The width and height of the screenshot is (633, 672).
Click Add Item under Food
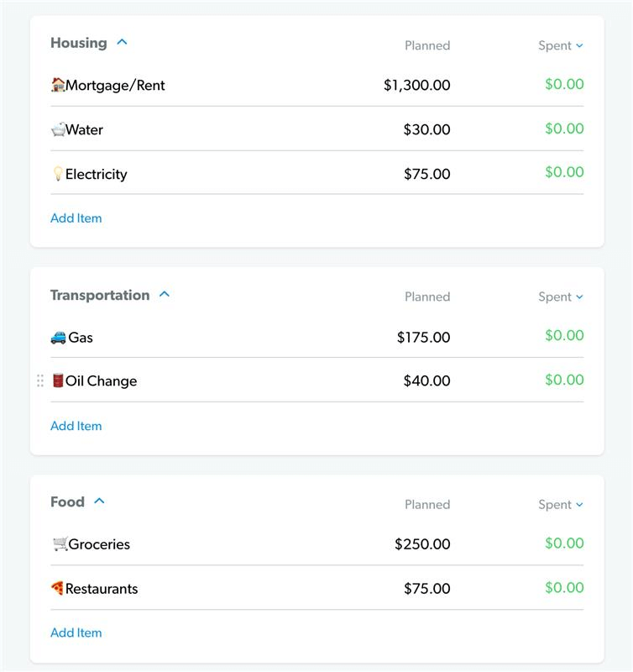pos(76,633)
